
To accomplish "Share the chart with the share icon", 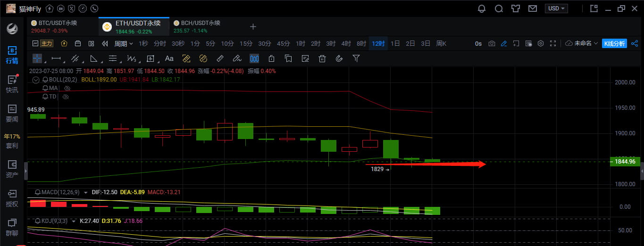I will [x=634, y=43].
